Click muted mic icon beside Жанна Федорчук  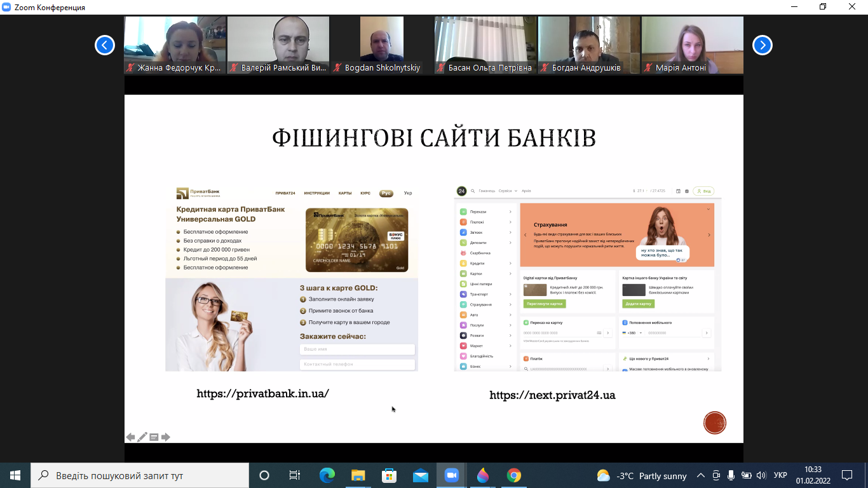tap(131, 67)
